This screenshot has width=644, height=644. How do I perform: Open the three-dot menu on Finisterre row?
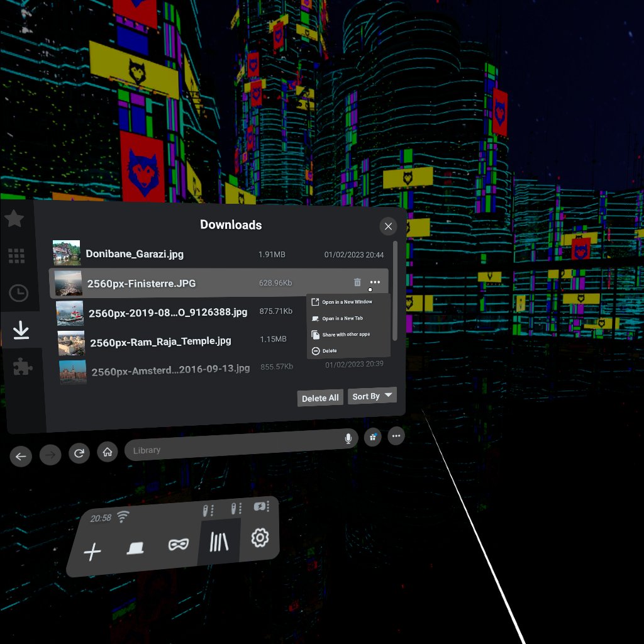pos(375,282)
